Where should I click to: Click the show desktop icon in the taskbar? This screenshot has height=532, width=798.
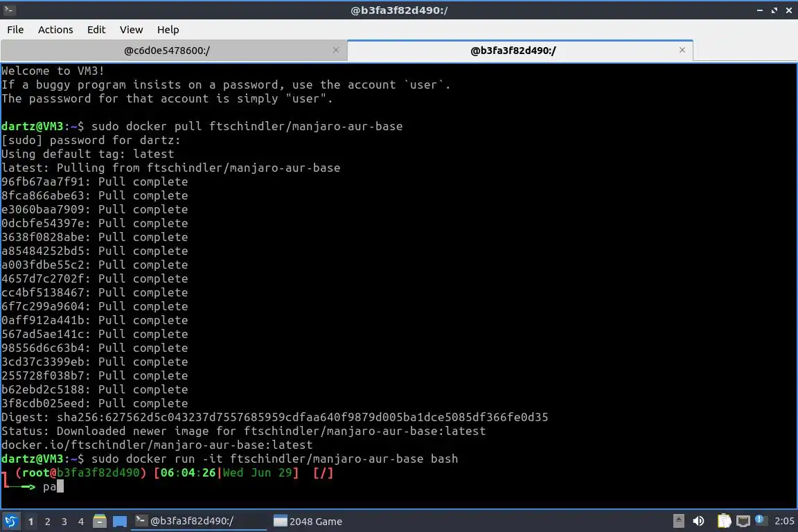120,522
